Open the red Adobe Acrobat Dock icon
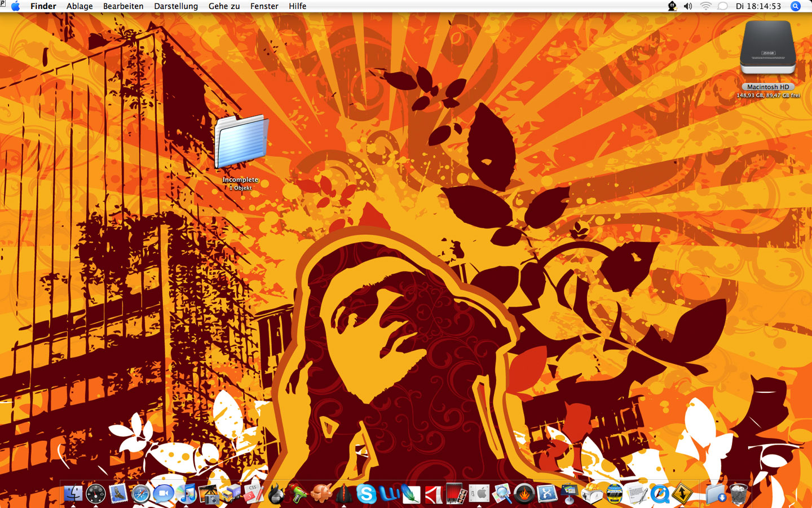 [434, 494]
